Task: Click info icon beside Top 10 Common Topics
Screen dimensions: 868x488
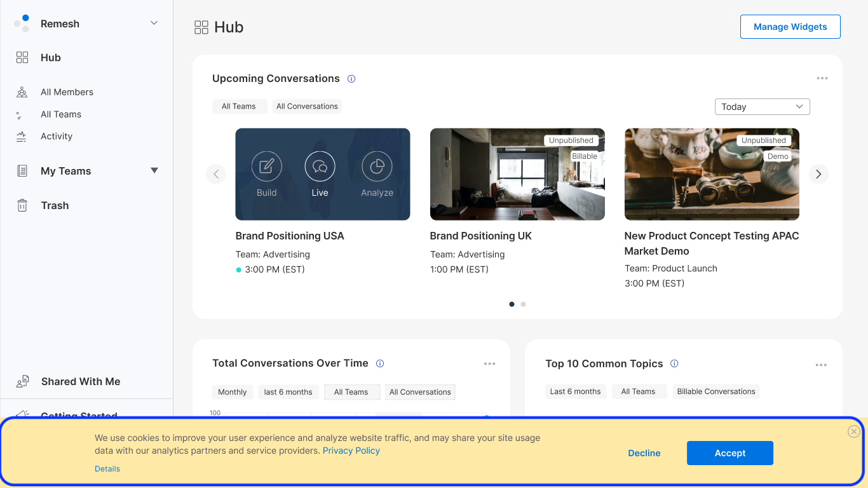Action: [675, 363]
